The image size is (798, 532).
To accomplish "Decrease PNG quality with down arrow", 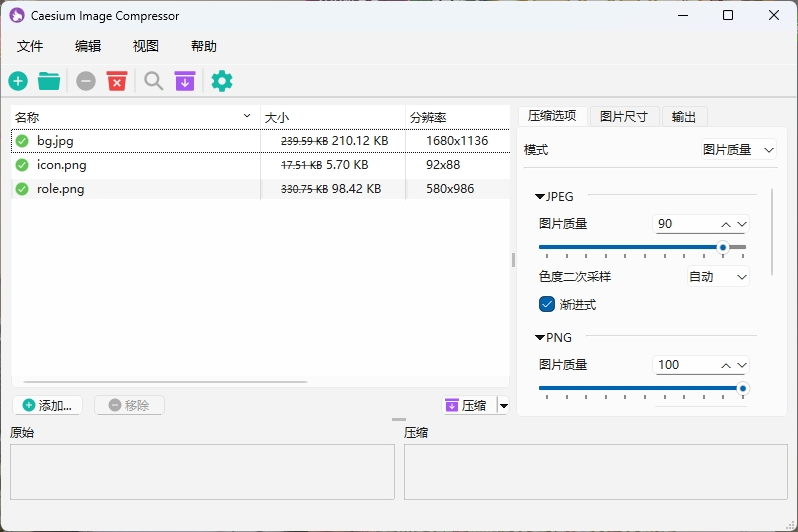I will click(x=742, y=365).
